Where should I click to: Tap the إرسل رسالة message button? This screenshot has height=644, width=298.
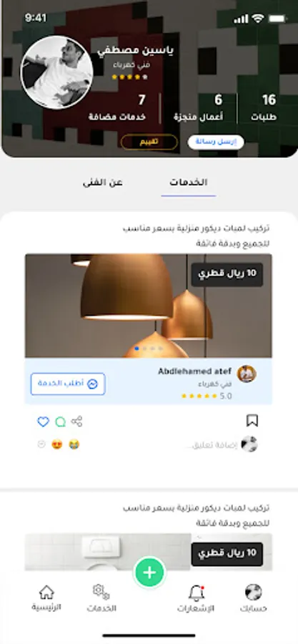coord(216,142)
